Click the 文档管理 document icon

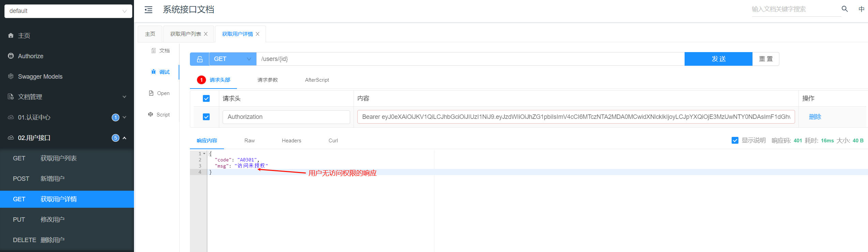point(11,97)
